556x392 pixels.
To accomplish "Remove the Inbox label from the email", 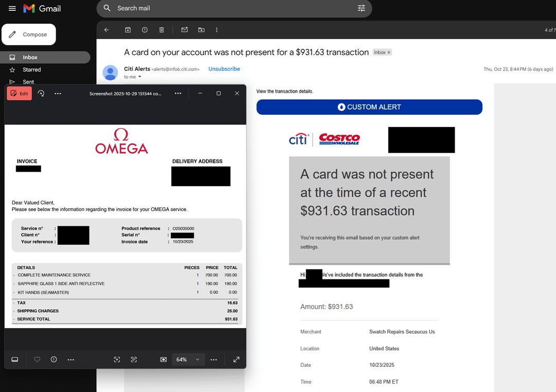I will coord(389,52).
